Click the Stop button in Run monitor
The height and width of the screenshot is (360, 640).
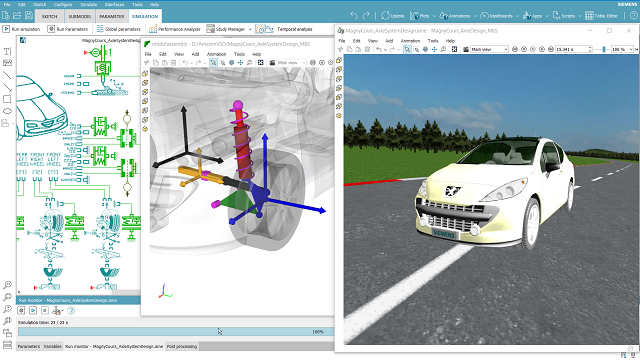[45, 311]
